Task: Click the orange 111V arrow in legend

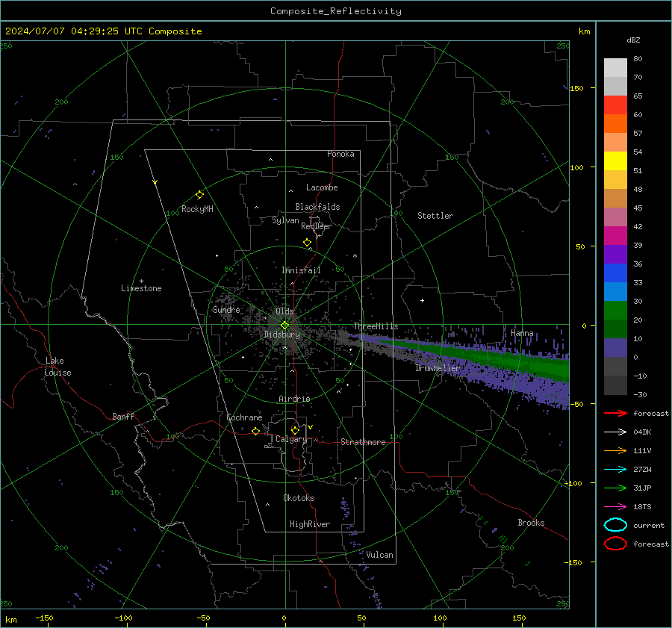Action: (x=615, y=450)
